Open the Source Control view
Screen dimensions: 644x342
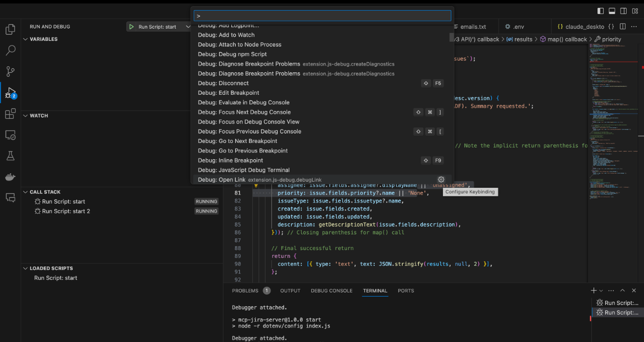[10, 71]
